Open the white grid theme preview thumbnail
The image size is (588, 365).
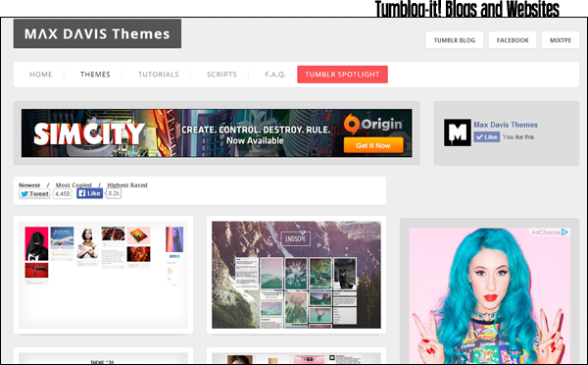tap(103, 275)
